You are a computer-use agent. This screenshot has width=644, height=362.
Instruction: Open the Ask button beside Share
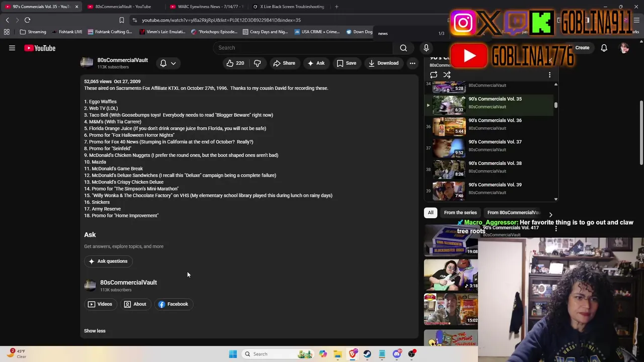316,63
